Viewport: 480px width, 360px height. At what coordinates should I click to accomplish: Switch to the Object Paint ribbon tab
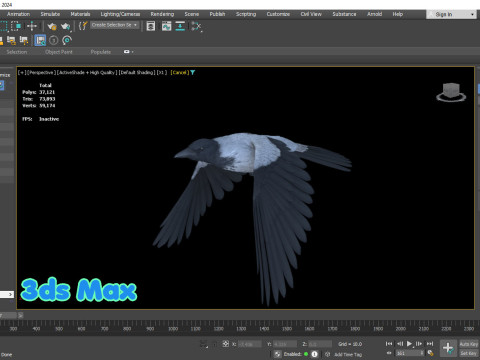pyautogui.click(x=59, y=52)
